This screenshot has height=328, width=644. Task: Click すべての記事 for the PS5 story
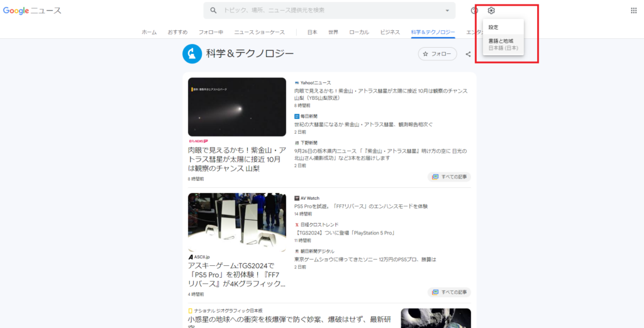[x=449, y=292]
